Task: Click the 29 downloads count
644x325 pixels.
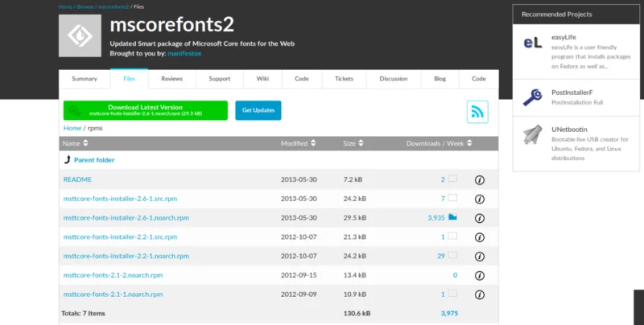Action: [x=440, y=256]
